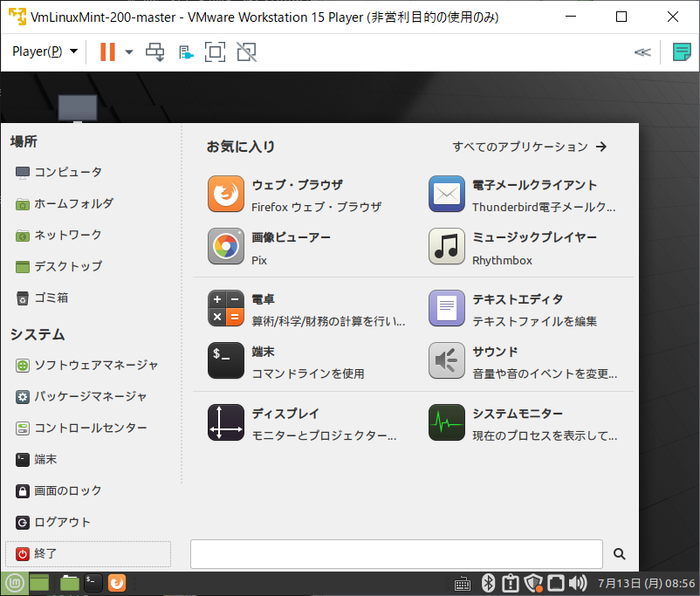Click the volume speaker tray icon

tap(578, 583)
